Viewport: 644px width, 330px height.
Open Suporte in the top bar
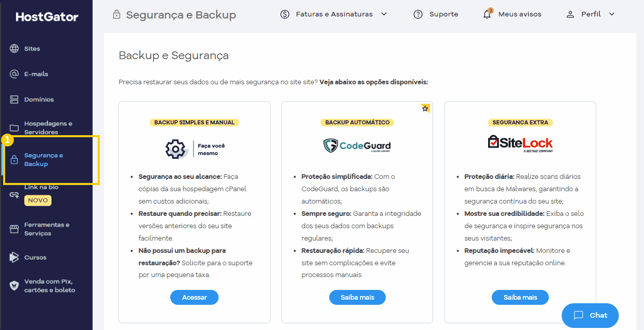(443, 14)
